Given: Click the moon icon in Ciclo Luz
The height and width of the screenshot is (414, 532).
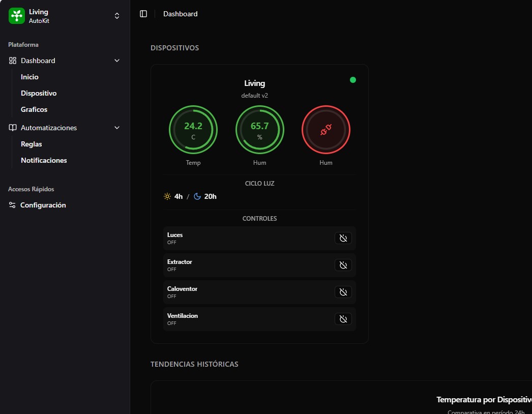Looking at the screenshot, I should [197, 196].
